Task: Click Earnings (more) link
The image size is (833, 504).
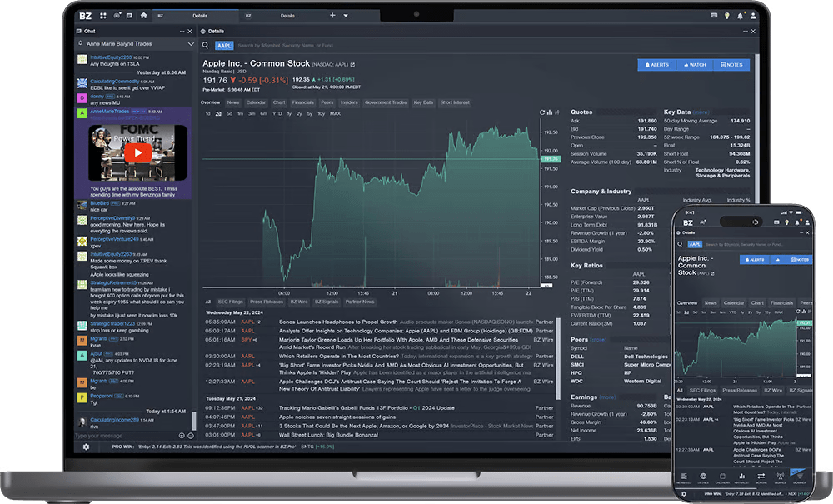Action: tap(607, 397)
